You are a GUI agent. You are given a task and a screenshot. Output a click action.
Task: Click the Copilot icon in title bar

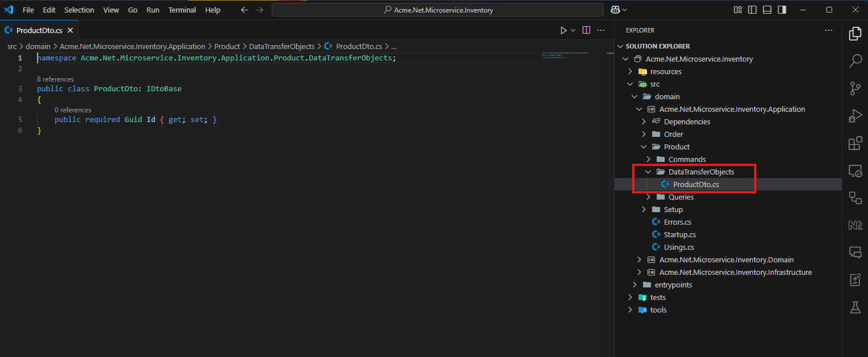[x=615, y=10]
